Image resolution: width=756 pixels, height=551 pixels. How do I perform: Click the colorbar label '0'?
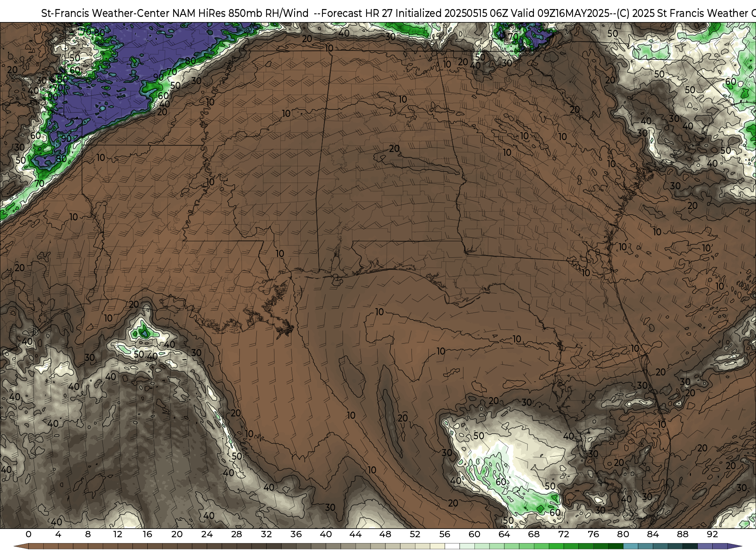[x=28, y=534]
